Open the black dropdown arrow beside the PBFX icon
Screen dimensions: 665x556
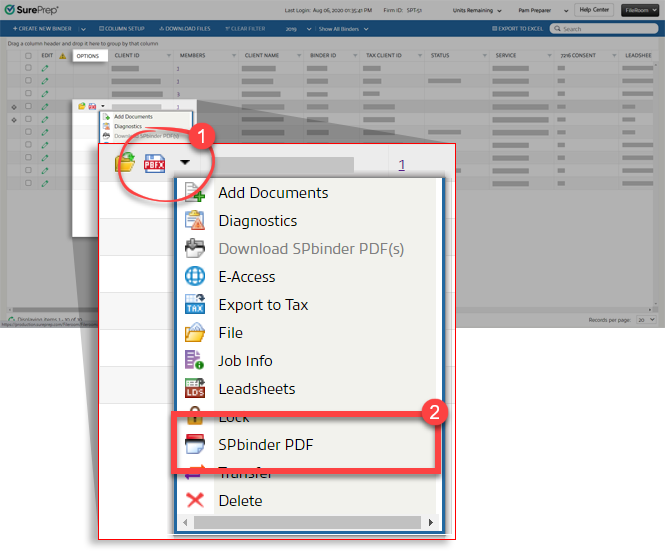(x=185, y=162)
